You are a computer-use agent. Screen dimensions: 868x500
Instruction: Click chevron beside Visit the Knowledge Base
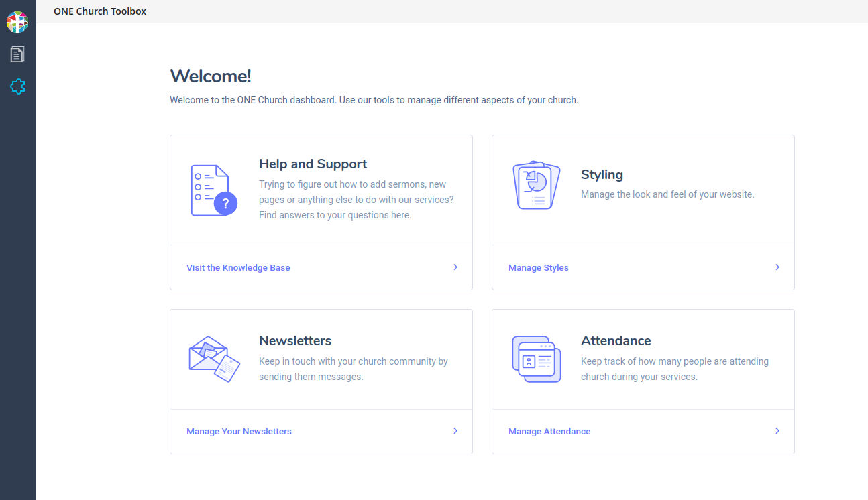[x=455, y=267]
